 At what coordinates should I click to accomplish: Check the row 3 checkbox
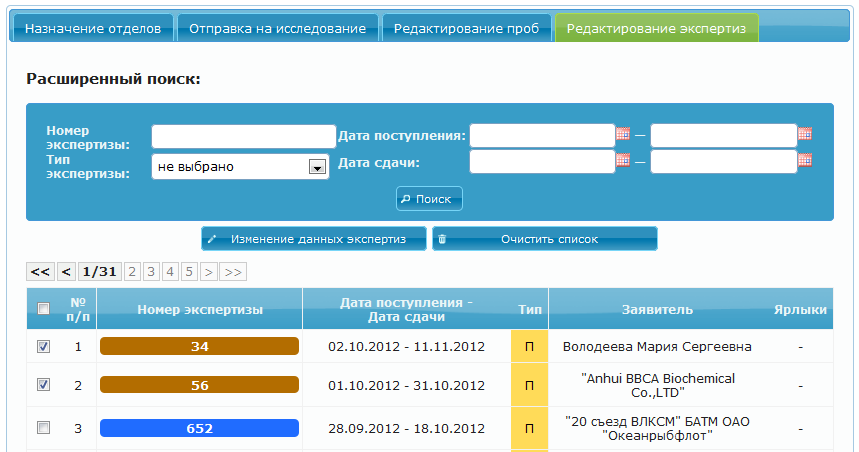pos(43,427)
